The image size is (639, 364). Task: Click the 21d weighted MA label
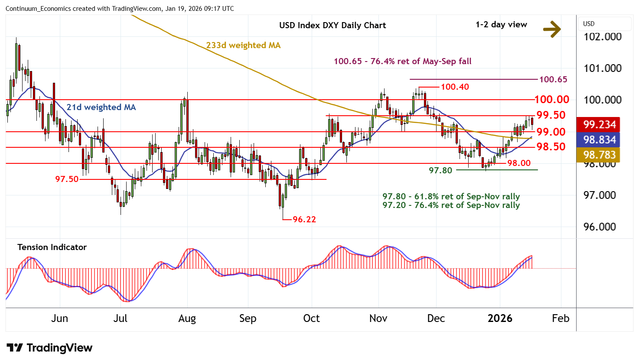pyautogui.click(x=101, y=107)
